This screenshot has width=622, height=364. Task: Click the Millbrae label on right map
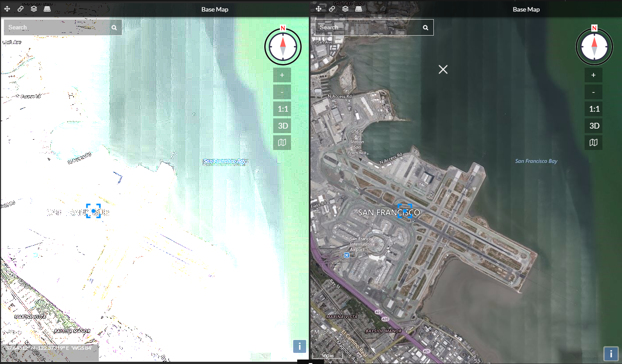pyautogui.click(x=324, y=332)
